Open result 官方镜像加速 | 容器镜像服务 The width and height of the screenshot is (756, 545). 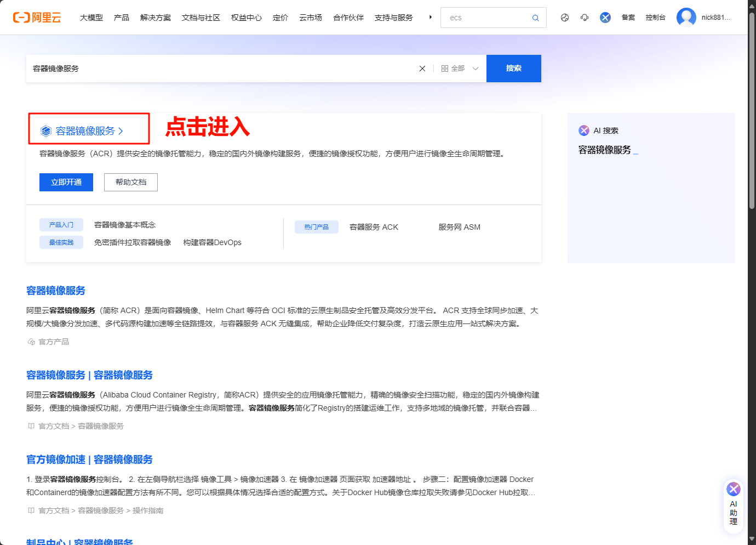89,459
